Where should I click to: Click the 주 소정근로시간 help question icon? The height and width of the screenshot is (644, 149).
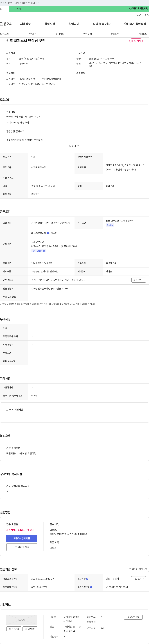pos(48,233)
